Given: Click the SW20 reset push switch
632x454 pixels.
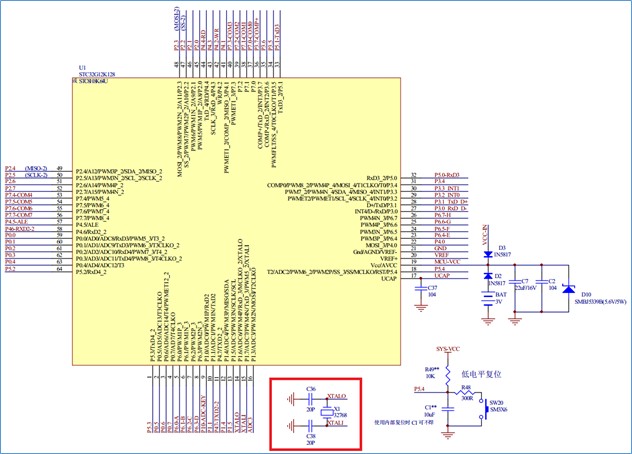Looking at the screenshot, I should click(x=487, y=407).
